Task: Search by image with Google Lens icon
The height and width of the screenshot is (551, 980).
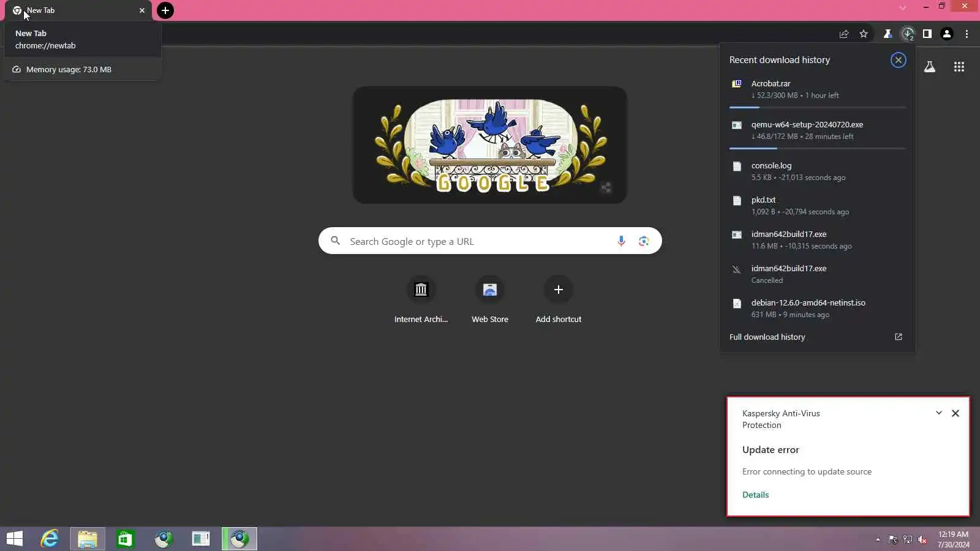Action: click(644, 241)
